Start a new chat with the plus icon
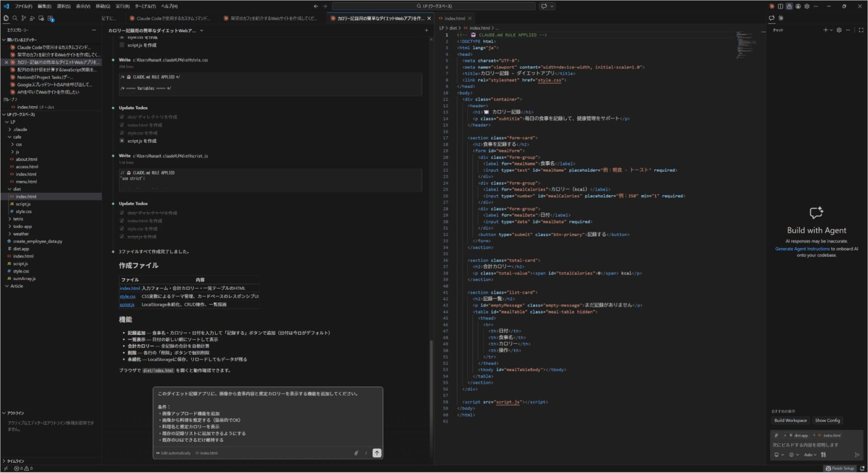 pyautogui.click(x=826, y=30)
